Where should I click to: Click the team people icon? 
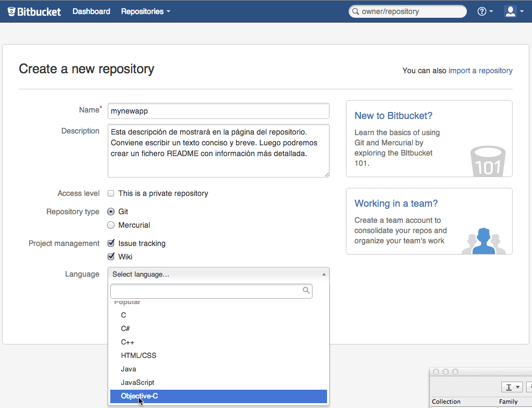484,241
